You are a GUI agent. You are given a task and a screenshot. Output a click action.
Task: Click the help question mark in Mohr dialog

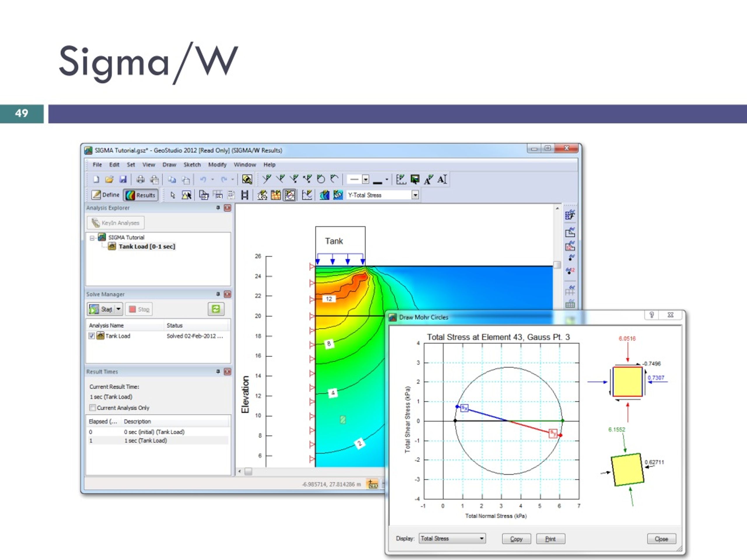[652, 315]
